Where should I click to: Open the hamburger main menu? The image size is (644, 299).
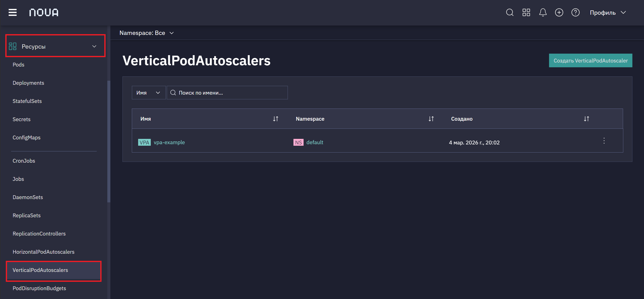coord(13,12)
